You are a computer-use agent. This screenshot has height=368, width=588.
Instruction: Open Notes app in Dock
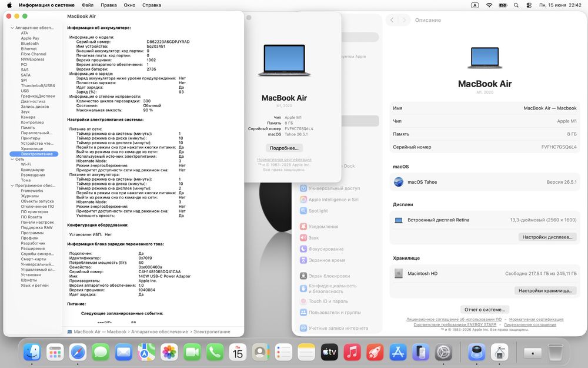point(306,352)
